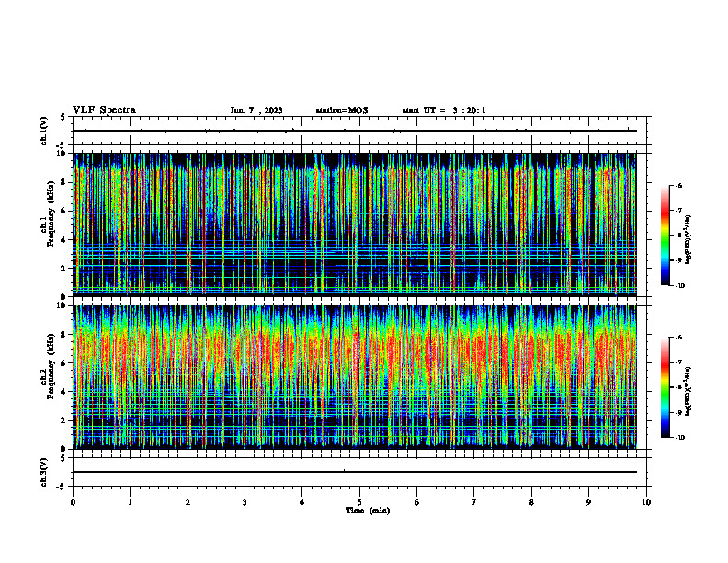Click the "-5" tick on ch.3(V) axis
728x563 pixels.
[62, 487]
